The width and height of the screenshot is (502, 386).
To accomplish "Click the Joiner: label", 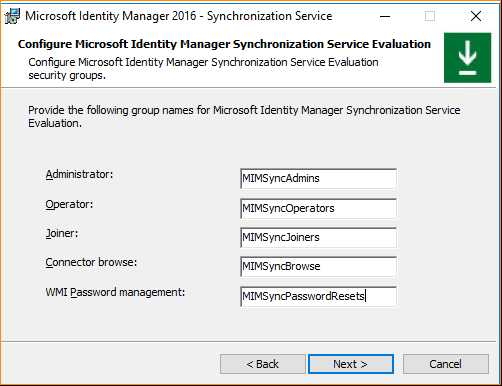I will tap(62, 233).
